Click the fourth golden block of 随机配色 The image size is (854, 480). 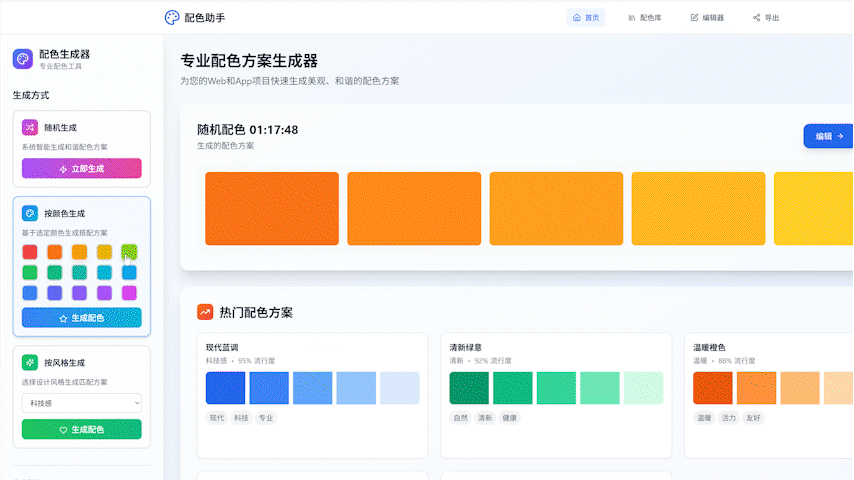pyautogui.click(x=698, y=209)
